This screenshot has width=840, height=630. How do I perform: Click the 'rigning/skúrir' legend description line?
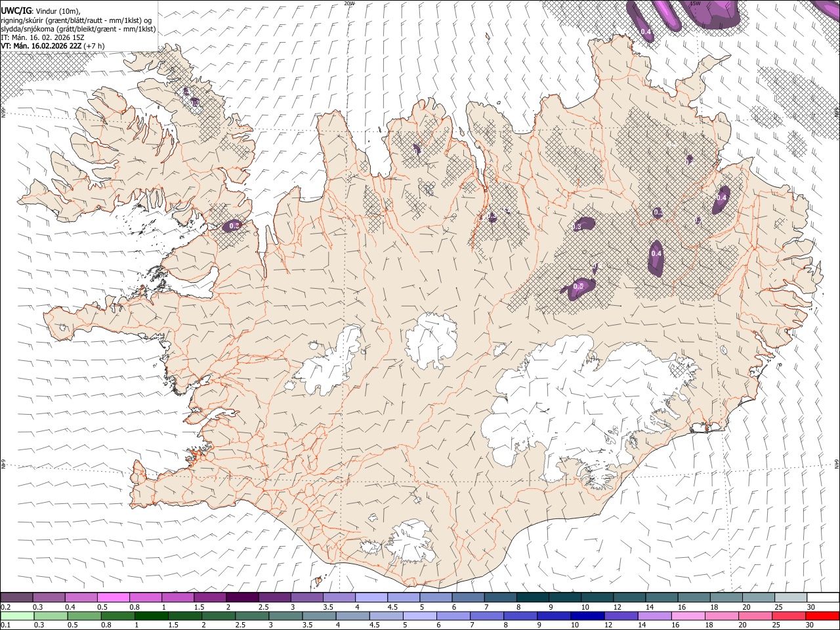pyautogui.click(x=76, y=20)
